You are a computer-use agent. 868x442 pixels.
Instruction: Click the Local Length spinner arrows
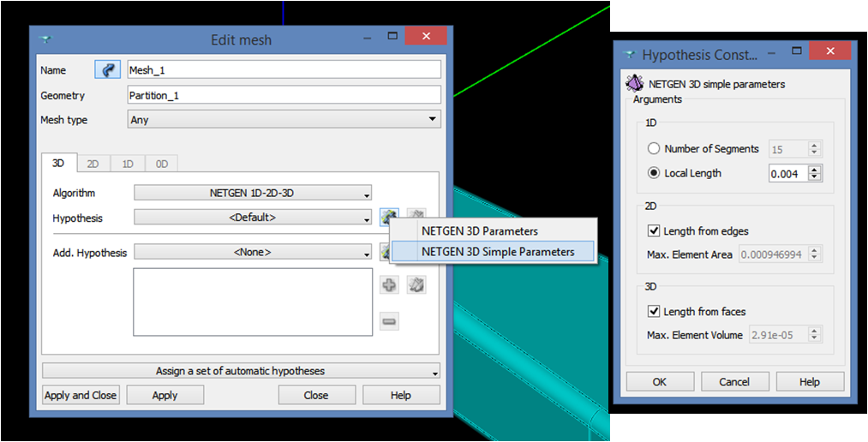pos(813,173)
